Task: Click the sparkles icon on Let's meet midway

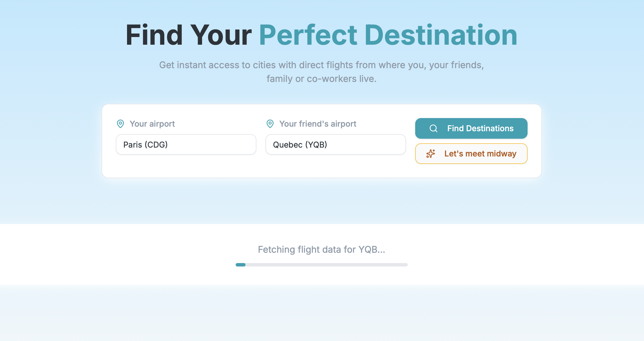Action: point(430,154)
